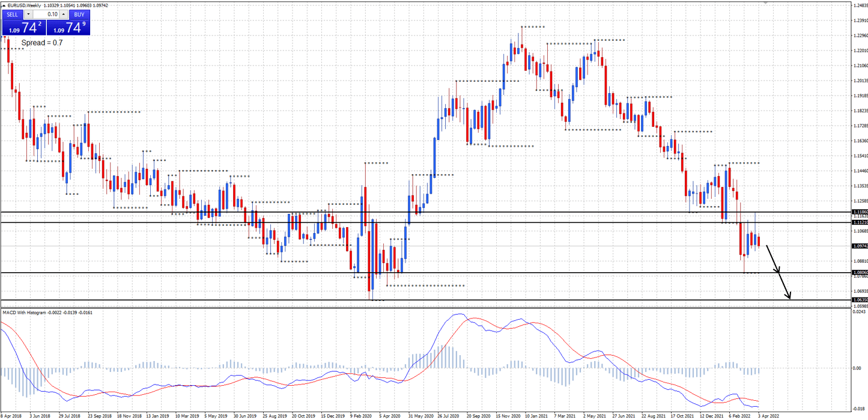Collapse the one-click trading panel arrow
The width and height of the screenshot is (868, 420).
coord(4,5)
